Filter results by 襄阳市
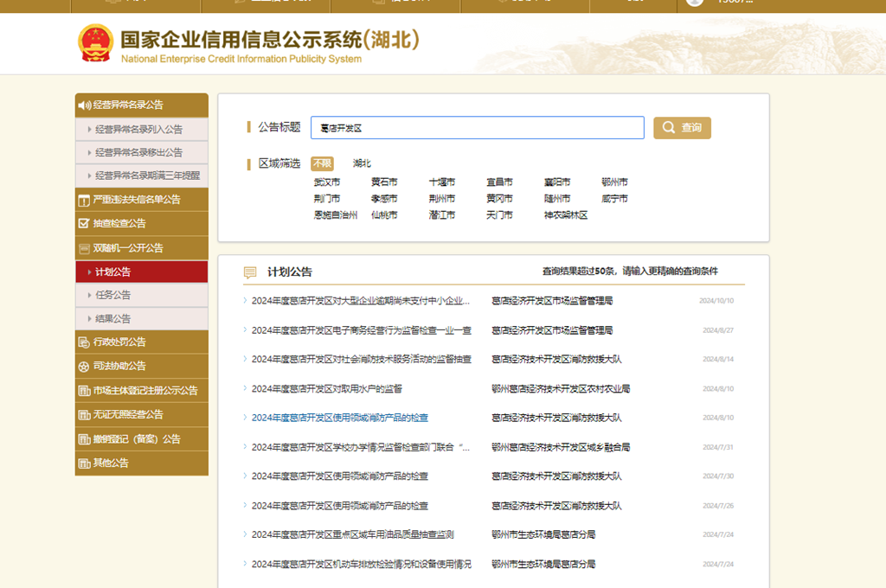886x588 pixels. coord(557,182)
